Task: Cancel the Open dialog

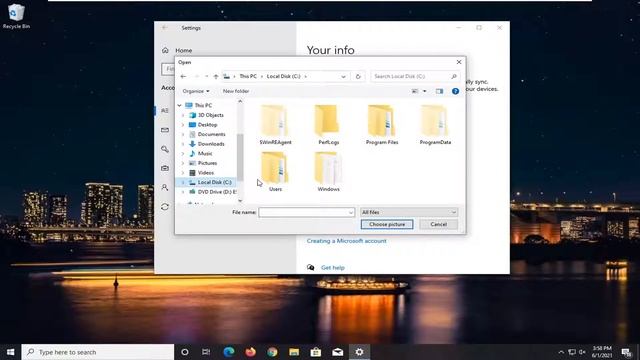Action: click(438, 224)
